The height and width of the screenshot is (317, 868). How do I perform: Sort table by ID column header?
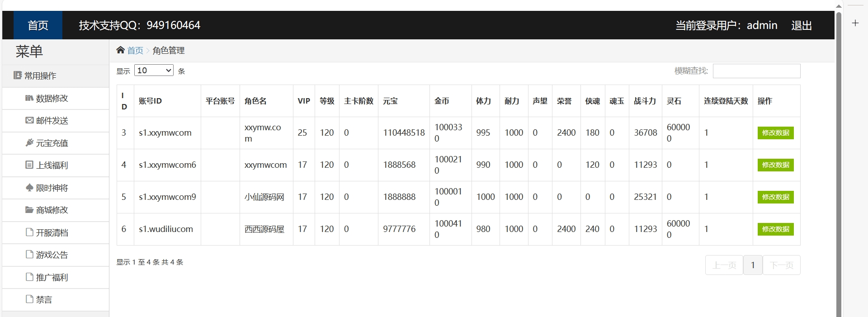click(x=124, y=101)
